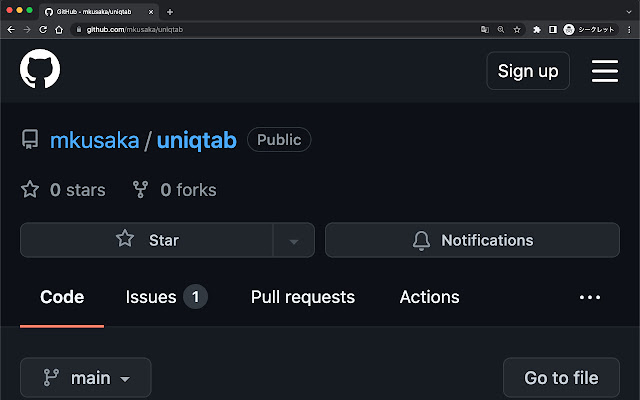The height and width of the screenshot is (400, 640).
Task: Click the translate page icon in address bar
Action: tap(484, 29)
